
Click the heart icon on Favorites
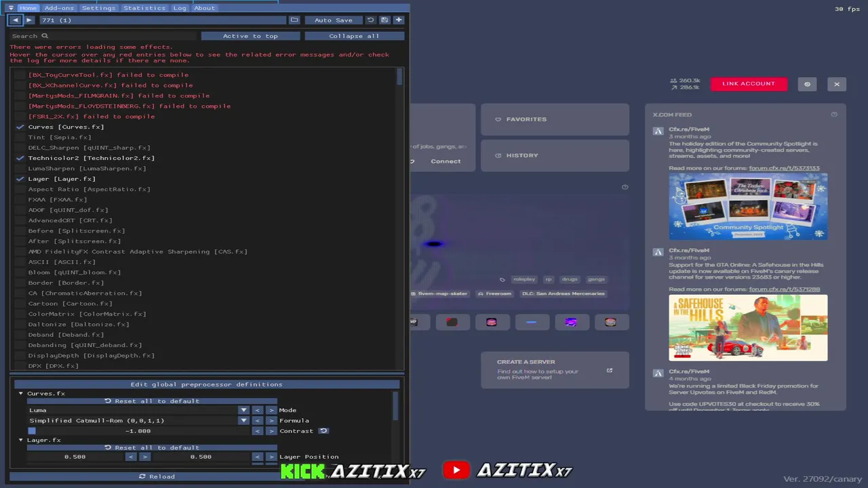click(x=498, y=119)
